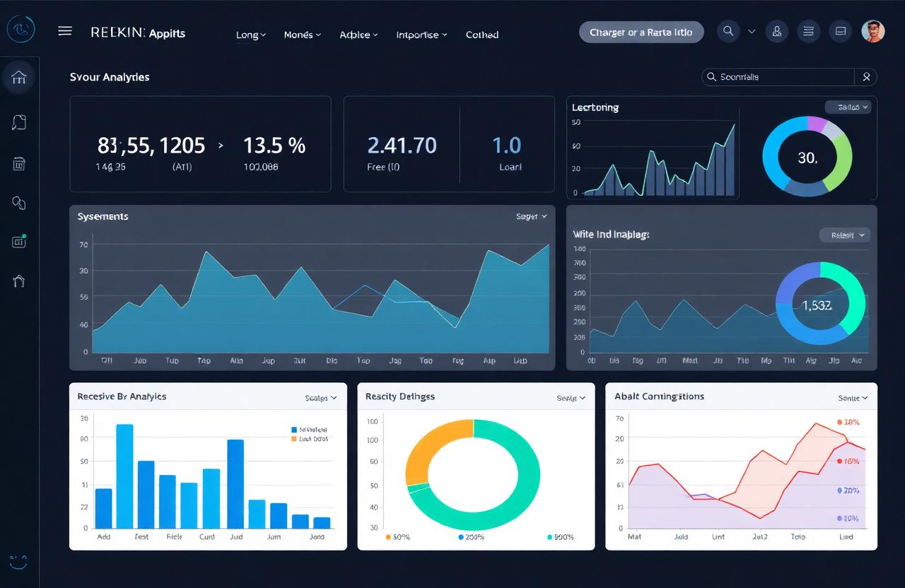Click the list lines icon in the header

click(x=809, y=31)
